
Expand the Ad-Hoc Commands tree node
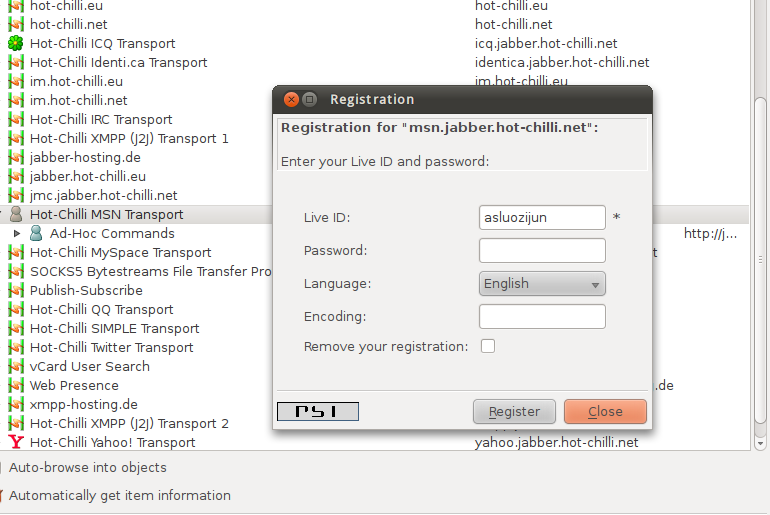point(17,233)
